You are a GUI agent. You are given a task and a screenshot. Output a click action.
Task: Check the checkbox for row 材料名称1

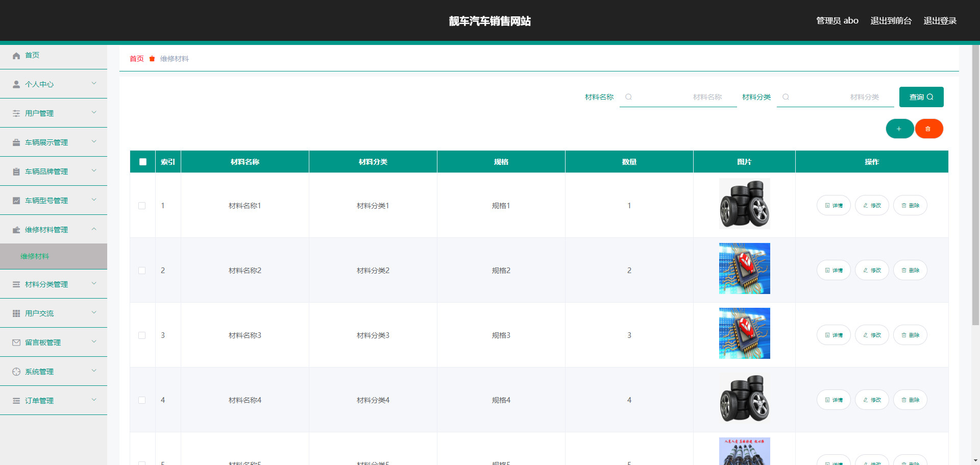point(142,206)
